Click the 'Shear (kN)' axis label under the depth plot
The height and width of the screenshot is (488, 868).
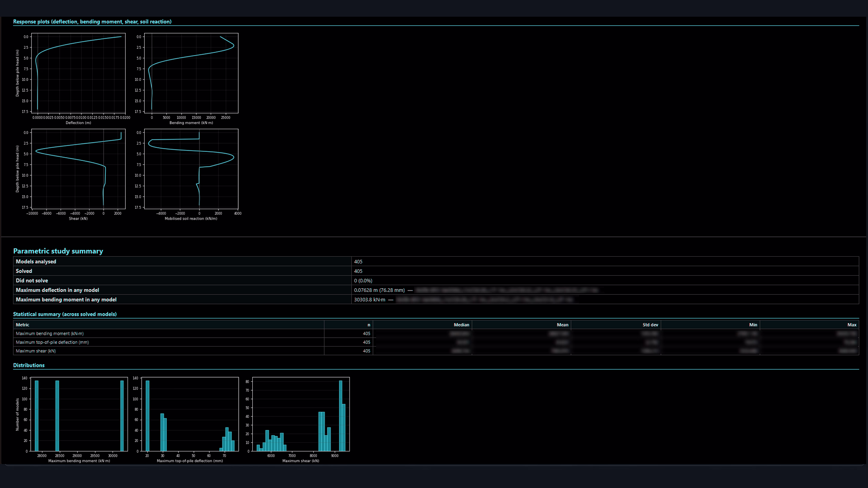(x=78, y=219)
